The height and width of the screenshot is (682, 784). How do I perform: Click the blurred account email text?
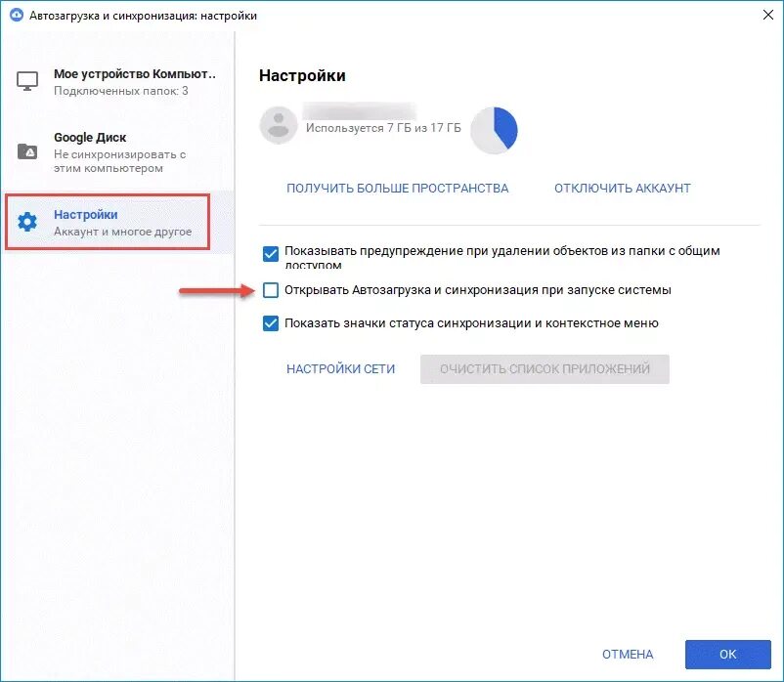click(x=360, y=109)
